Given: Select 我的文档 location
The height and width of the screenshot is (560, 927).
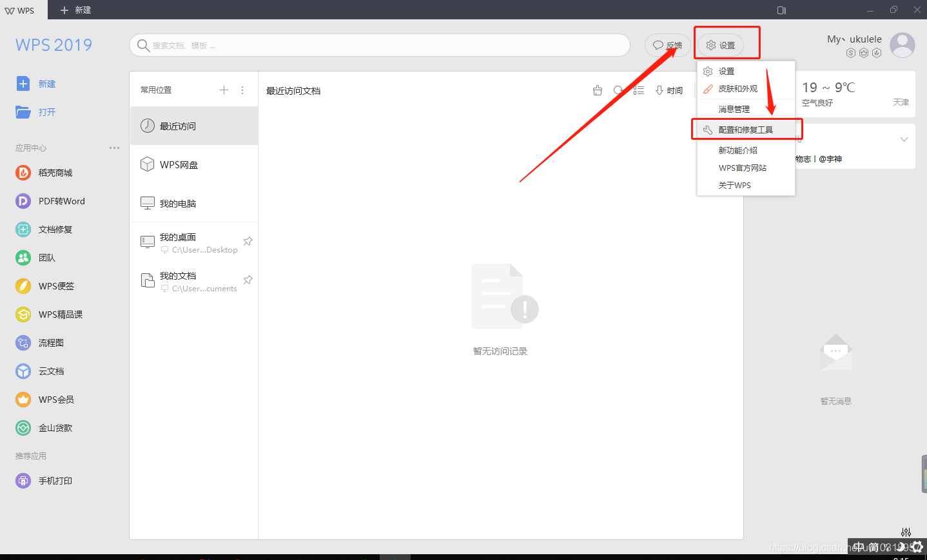Looking at the screenshot, I should [194, 282].
